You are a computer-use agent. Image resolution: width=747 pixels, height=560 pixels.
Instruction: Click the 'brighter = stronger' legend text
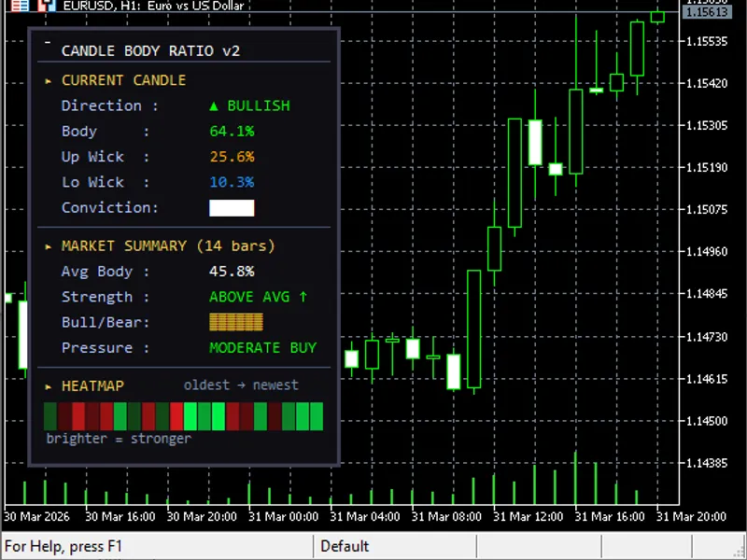(119, 439)
